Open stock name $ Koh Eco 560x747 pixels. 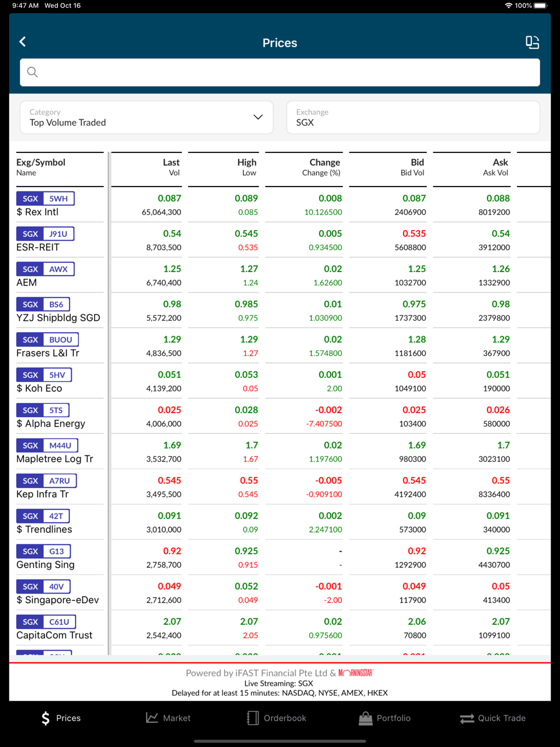[39, 389]
